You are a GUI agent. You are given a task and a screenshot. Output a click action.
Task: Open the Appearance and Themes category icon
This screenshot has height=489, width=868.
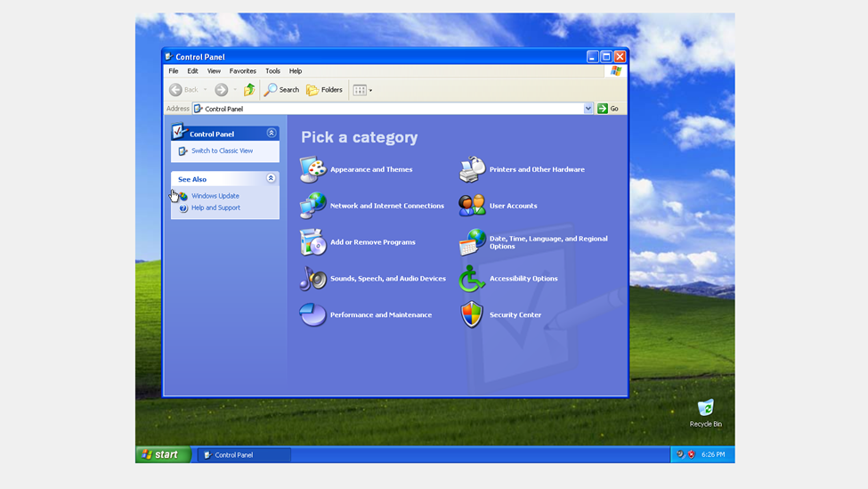click(x=312, y=169)
